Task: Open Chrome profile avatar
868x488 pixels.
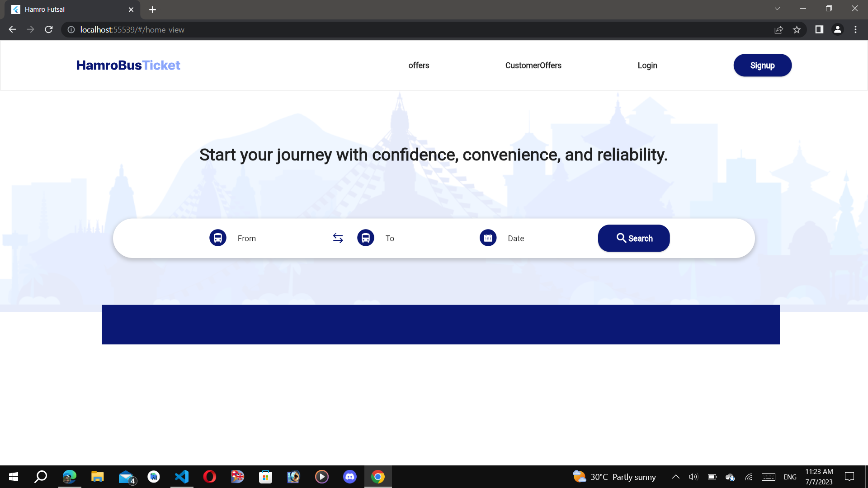Action: coord(838,29)
